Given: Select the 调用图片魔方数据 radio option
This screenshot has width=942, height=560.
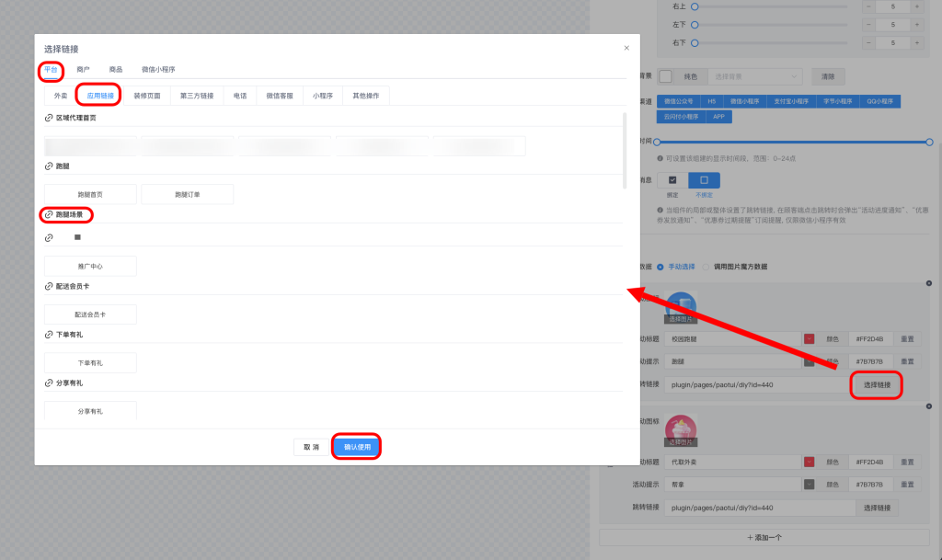Looking at the screenshot, I should pyautogui.click(x=706, y=267).
